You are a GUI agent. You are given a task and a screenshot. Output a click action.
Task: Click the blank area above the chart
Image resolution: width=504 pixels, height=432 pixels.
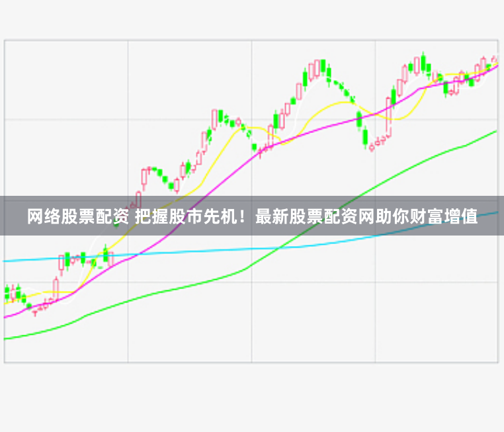[x=252, y=20]
